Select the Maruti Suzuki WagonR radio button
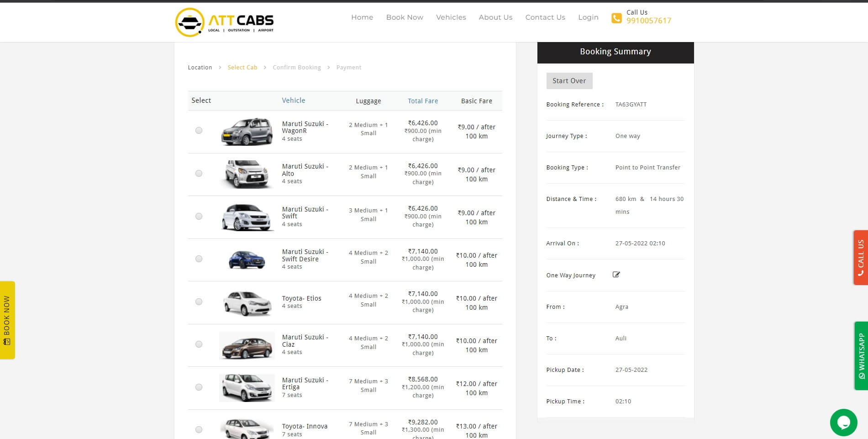The width and height of the screenshot is (868, 439). (x=199, y=131)
